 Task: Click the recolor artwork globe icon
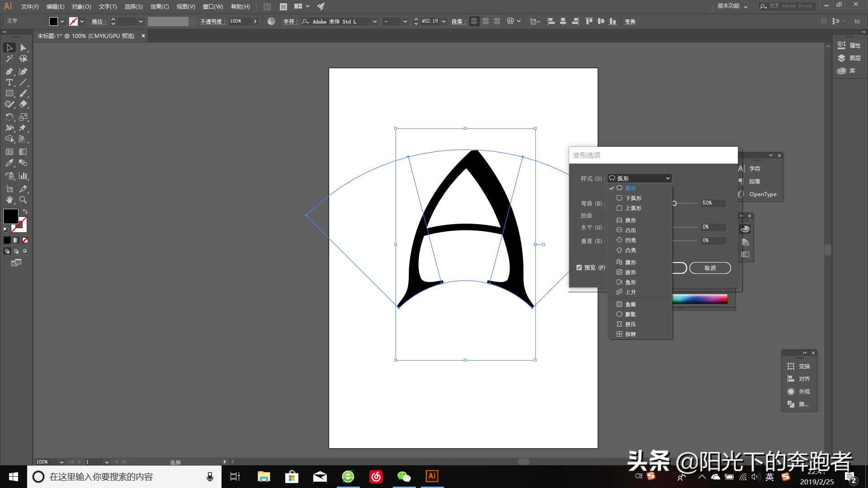pyautogui.click(x=271, y=21)
